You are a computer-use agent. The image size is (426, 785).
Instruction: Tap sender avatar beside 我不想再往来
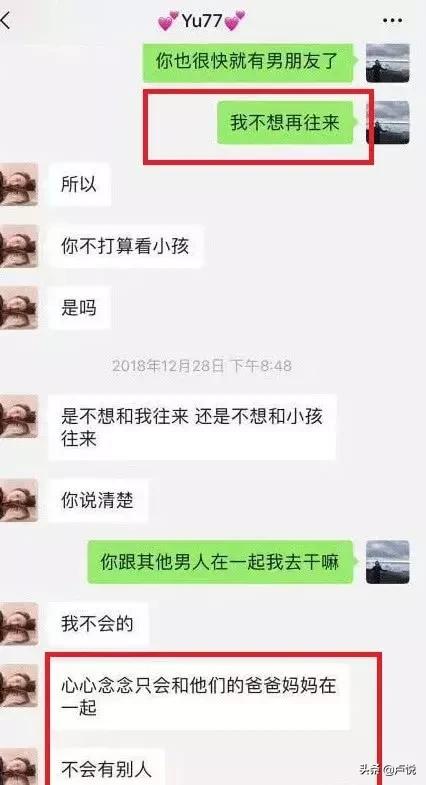click(x=388, y=122)
